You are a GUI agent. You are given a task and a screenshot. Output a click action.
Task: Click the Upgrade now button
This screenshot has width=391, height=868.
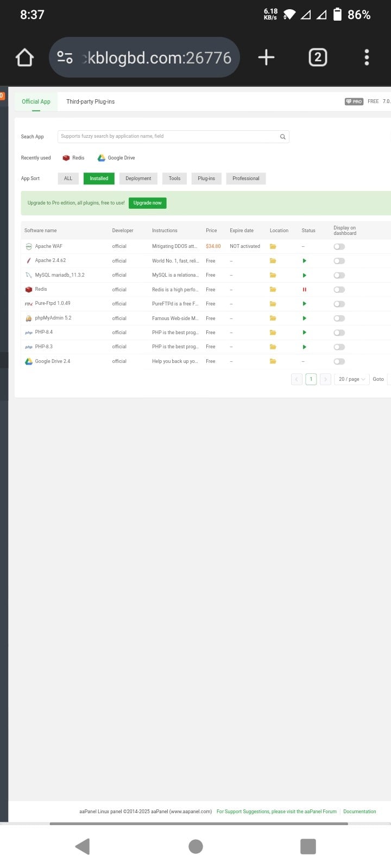[148, 203]
